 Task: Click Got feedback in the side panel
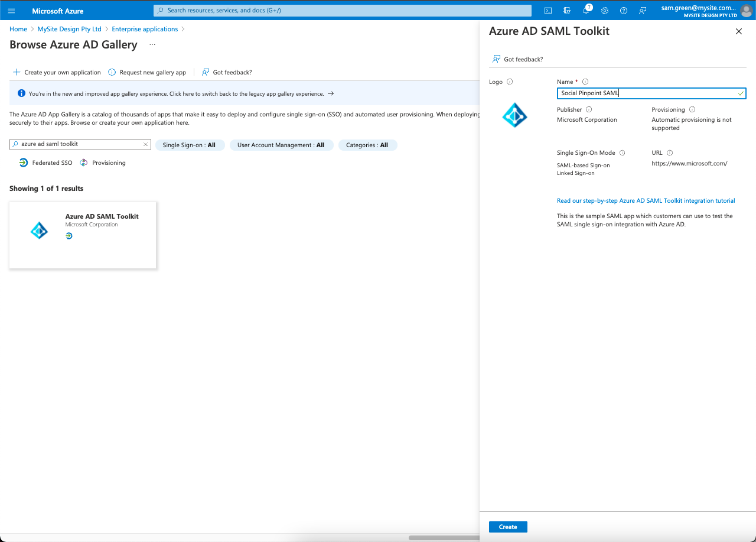517,59
